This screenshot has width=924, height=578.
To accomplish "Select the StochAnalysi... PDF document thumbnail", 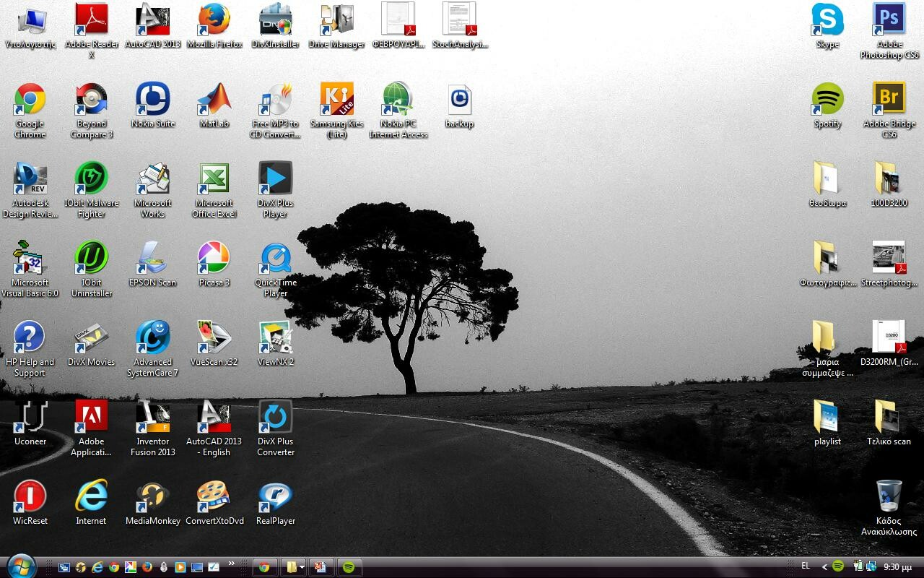I will pos(460,20).
